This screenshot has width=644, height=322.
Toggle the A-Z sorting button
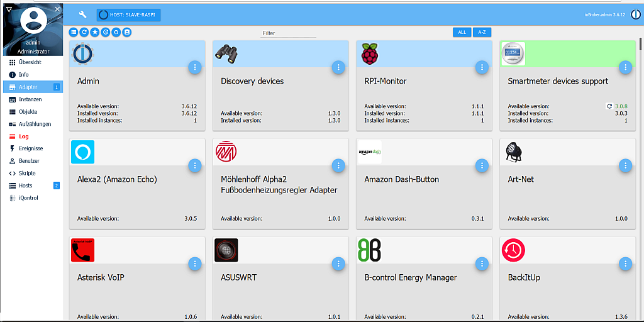pos(482,32)
